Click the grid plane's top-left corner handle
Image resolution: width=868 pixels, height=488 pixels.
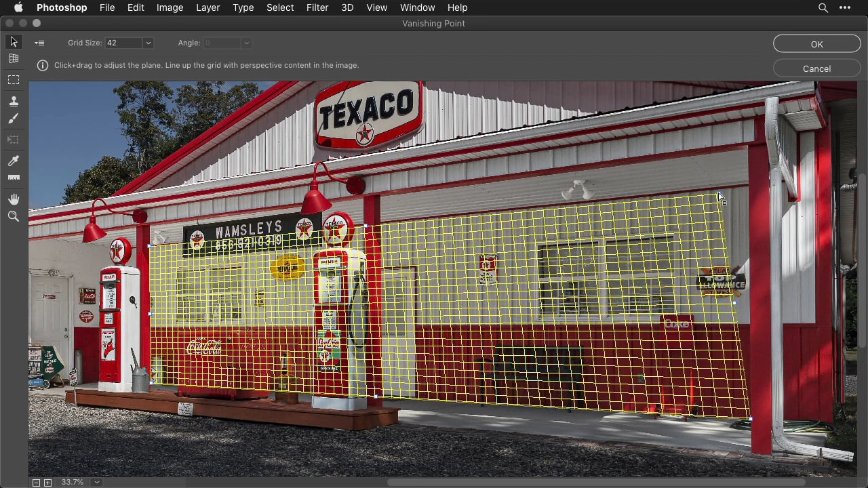pyautogui.click(x=149, y=246)
